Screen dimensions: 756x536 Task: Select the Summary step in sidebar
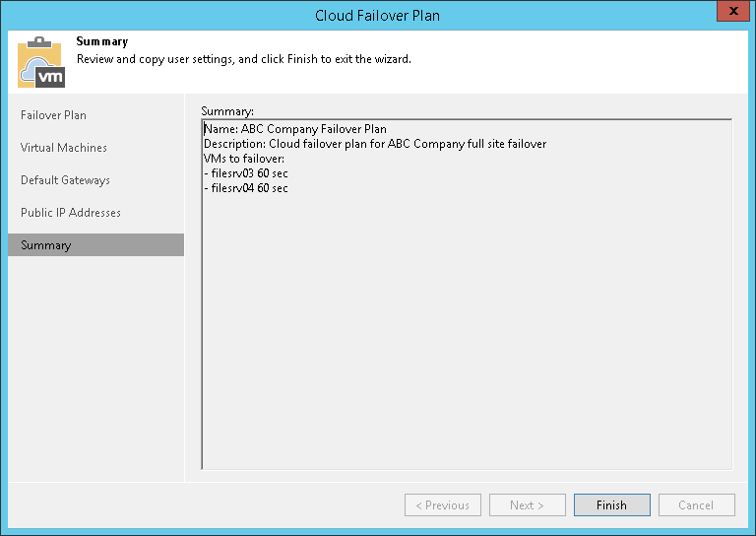click(x=95, y=245)
